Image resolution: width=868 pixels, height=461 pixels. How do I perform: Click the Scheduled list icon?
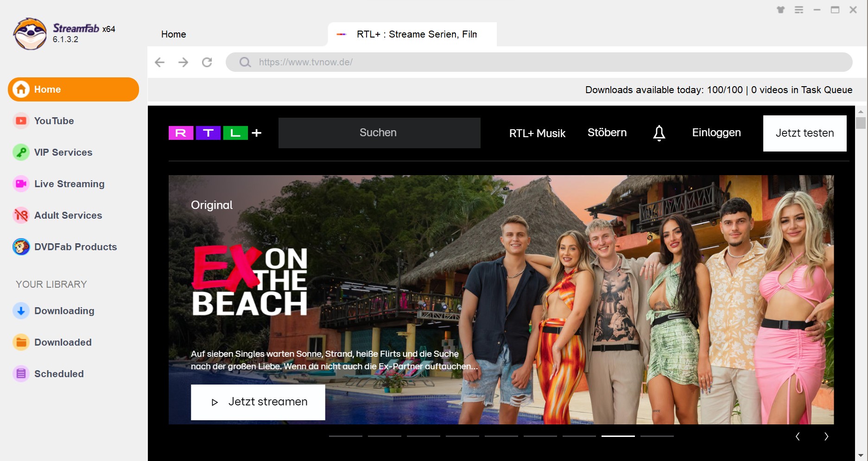pos(21,374)
